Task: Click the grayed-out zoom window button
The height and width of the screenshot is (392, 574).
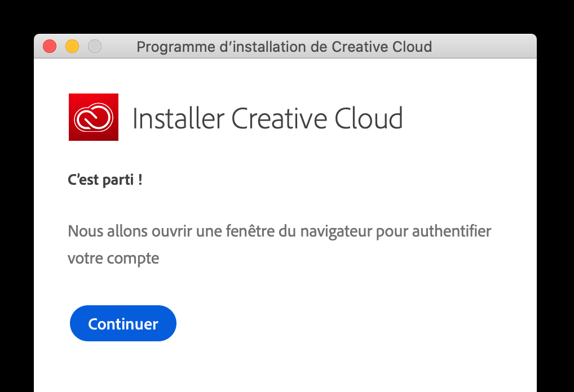Action: click(95, 46)
